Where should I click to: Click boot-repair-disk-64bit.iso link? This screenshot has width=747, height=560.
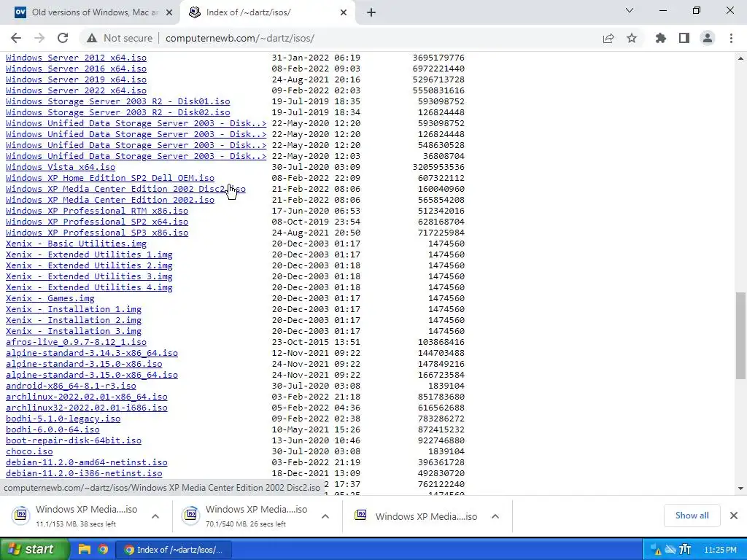(x=74, y=440)
